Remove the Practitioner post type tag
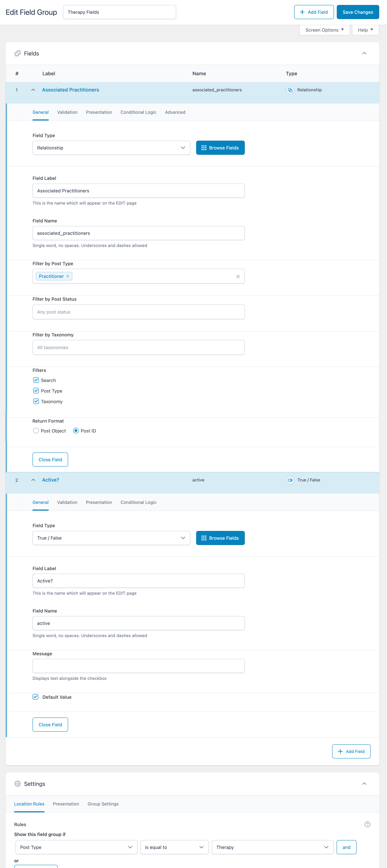 [x=68, y=276]
